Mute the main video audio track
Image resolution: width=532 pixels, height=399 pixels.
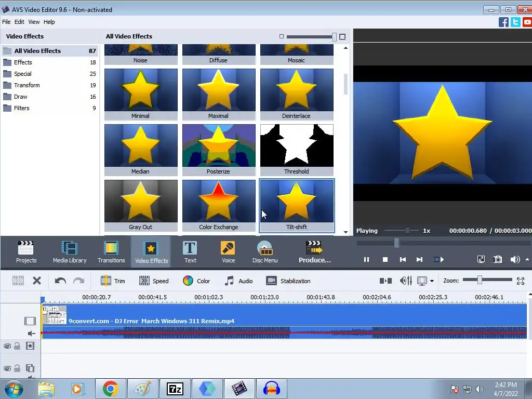(x=31, y=334)
